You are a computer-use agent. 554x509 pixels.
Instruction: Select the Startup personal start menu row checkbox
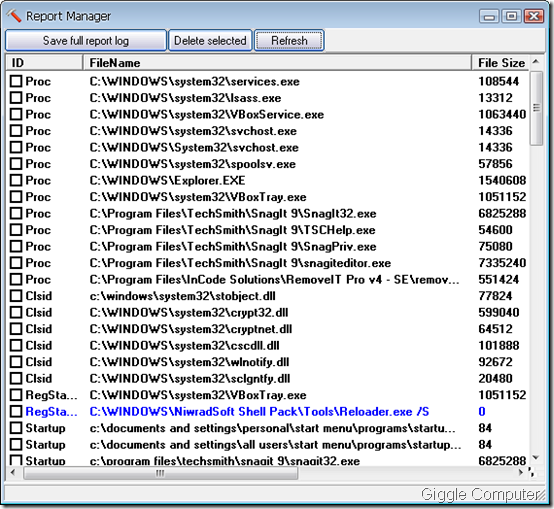(x=16, y=428)
